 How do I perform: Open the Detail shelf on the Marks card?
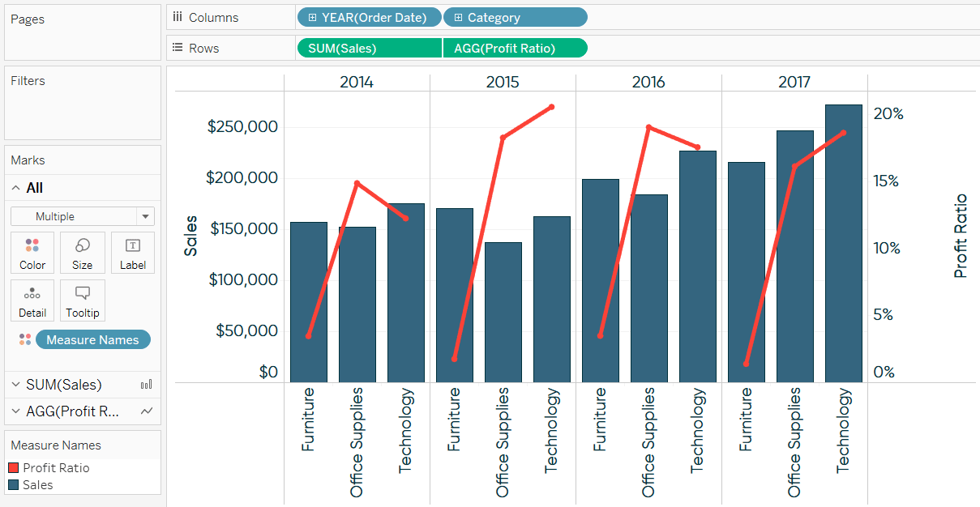pos(32,300)
